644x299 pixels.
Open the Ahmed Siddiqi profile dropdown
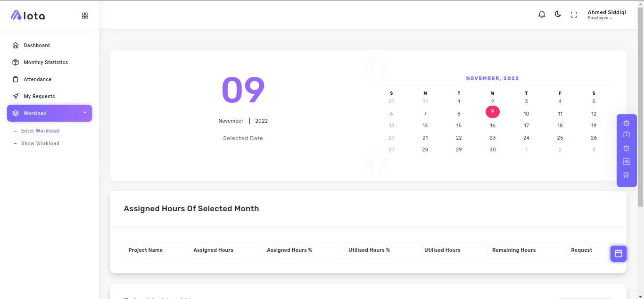pyautogui.click(x=606, y=15)
